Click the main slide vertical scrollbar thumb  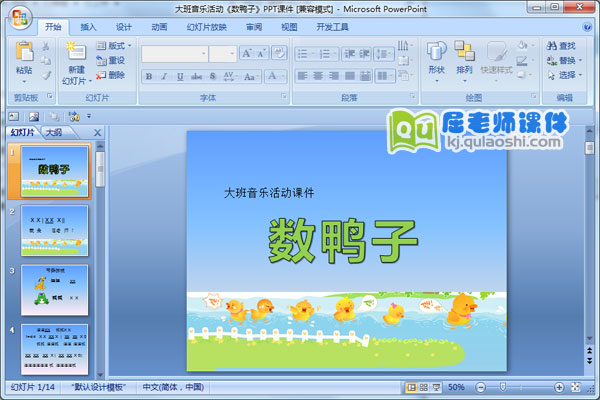(590, 148)
